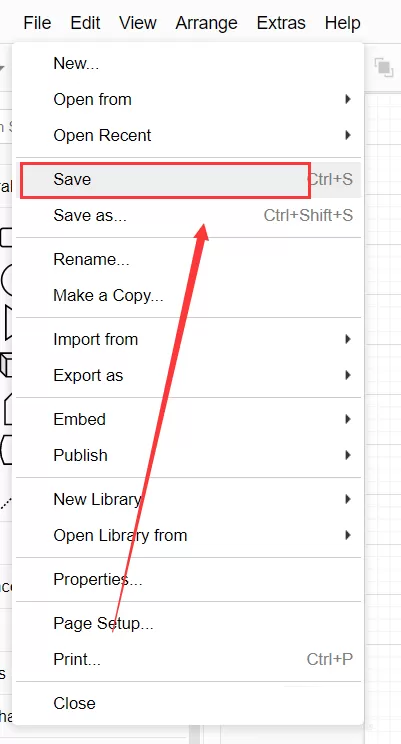The image size is (401, 744).
Task: Choose Save as... menu entry
Action: 188,215
